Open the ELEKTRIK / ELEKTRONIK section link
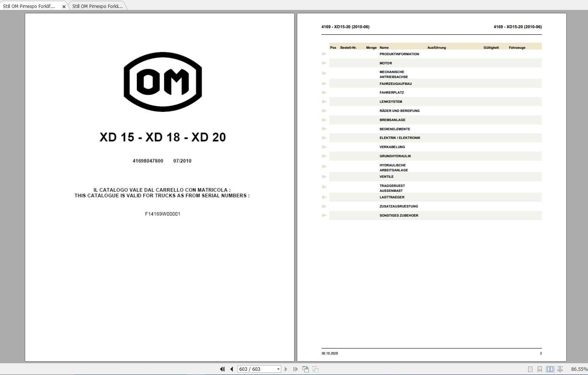The image size is (588, 375). coord(400,137)
